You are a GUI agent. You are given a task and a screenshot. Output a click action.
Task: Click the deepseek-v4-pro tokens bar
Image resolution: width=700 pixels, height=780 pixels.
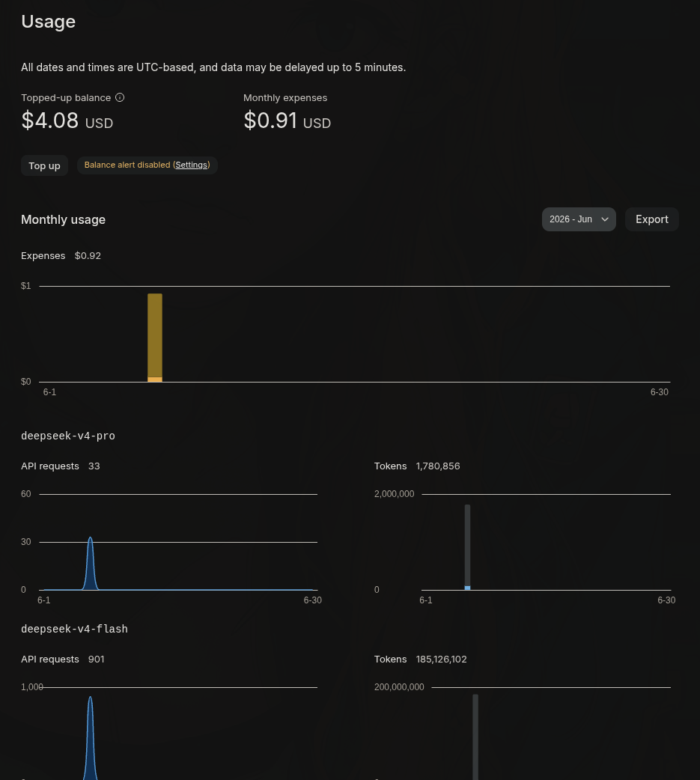click(x=468, y=547)
